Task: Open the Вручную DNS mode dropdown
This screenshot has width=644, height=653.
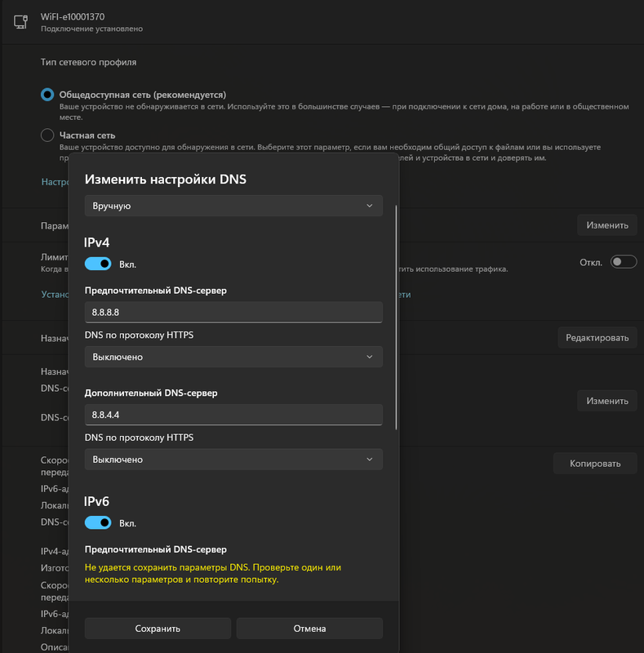Action: click(233, 206)
